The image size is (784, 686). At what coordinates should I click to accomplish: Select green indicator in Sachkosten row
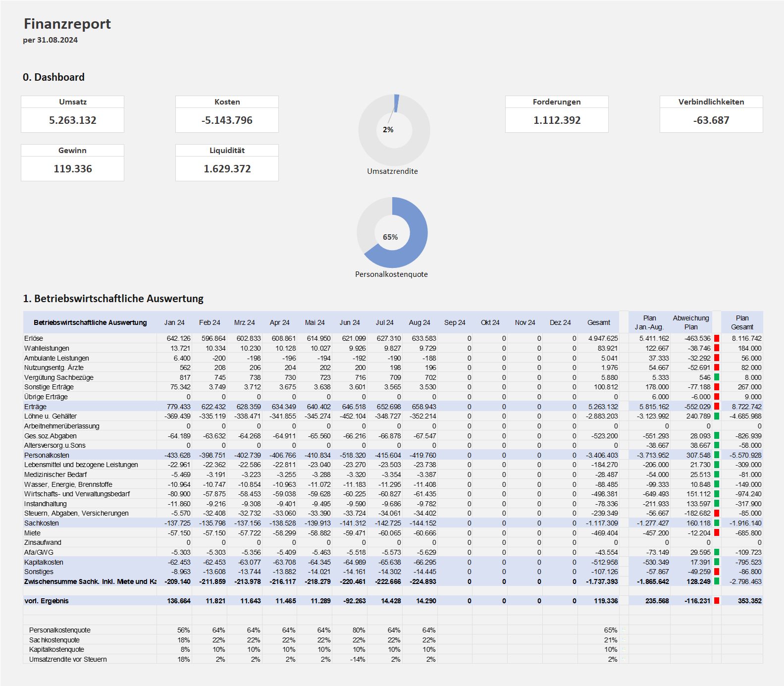716,523
